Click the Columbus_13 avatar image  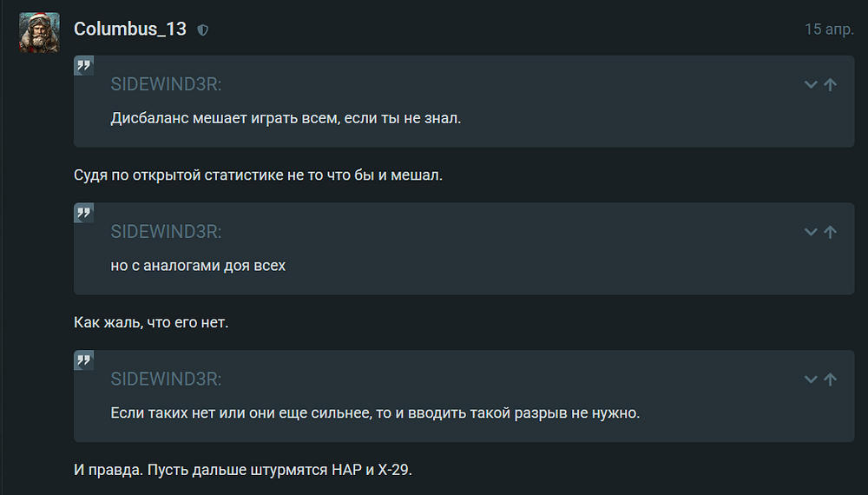pyautogui.click(x=39, y=32)
